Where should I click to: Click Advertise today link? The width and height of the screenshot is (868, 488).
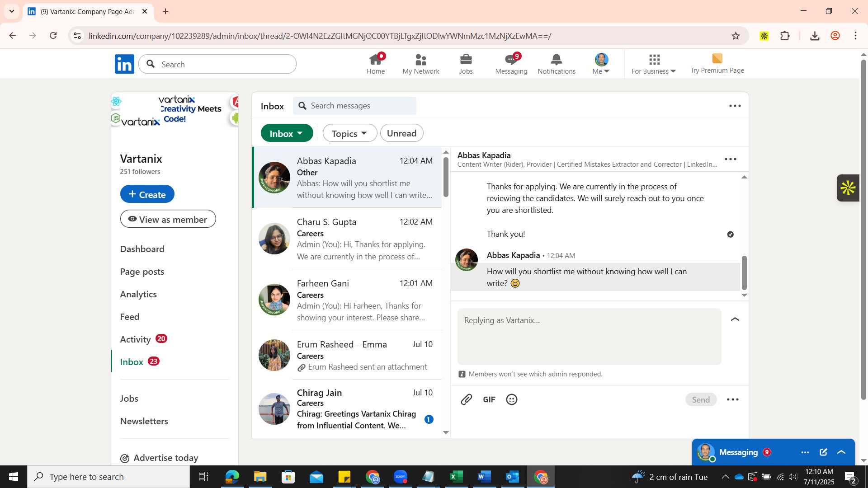[x=159, y=458]
